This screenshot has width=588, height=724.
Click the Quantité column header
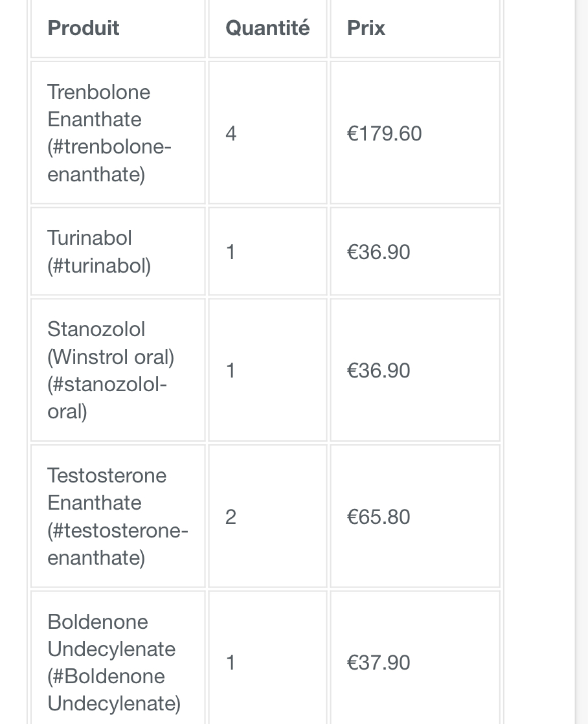click(267, 28)
